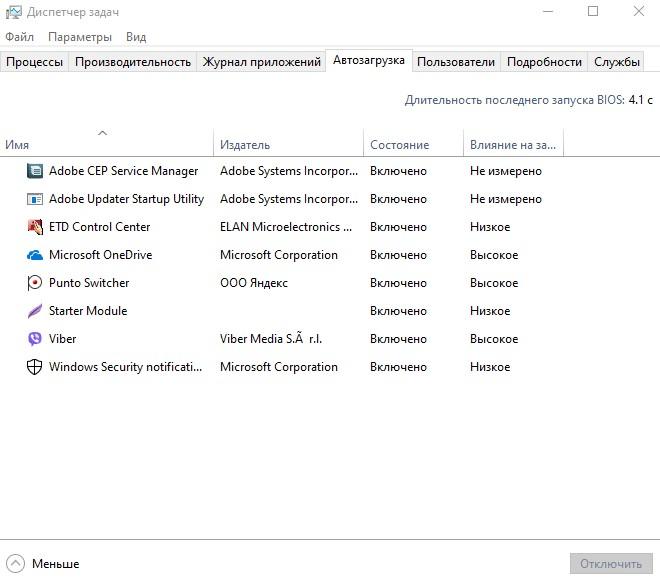
Task: Select the Adobe CEP Service Manager row name
Action: 123,171
